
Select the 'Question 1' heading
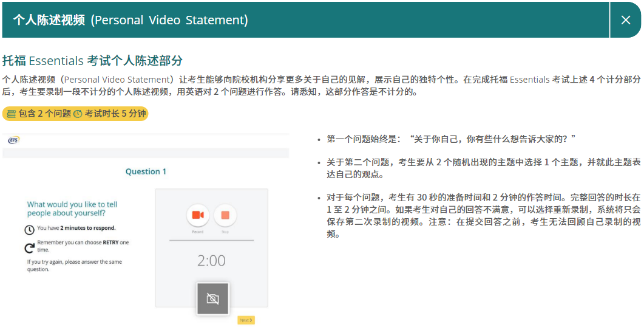coord(146,171)
